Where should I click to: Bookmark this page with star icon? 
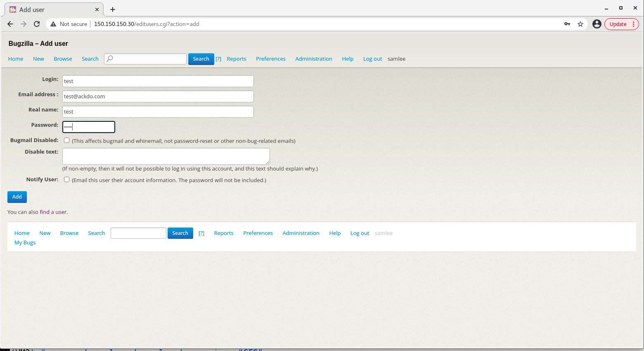tap(580, 24)
